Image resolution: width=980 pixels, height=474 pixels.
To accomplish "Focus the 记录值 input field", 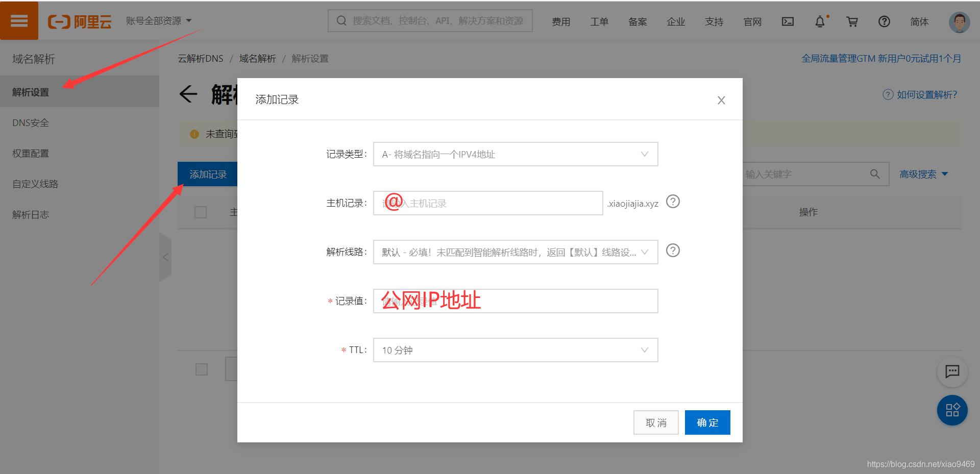I will (516, 301).
